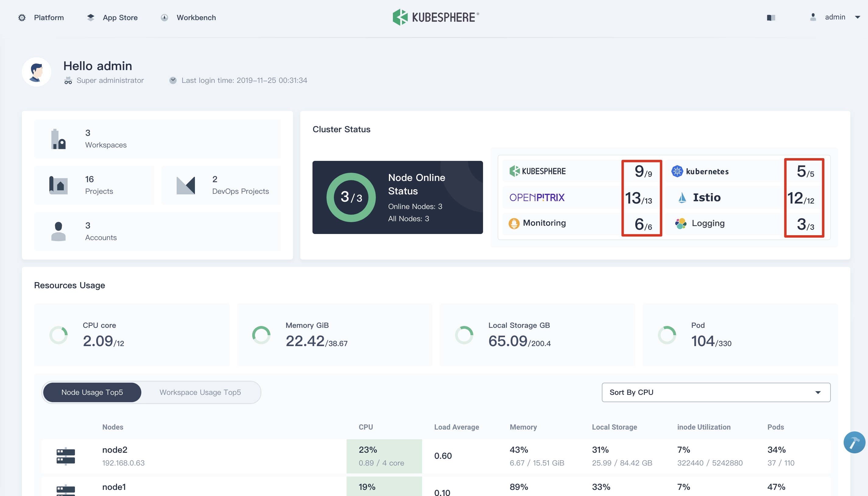868x496 pixels.
Task: Click the KubeSphere logo icon in cluster status
Action: pyautogui.click(x=514, y=171)
